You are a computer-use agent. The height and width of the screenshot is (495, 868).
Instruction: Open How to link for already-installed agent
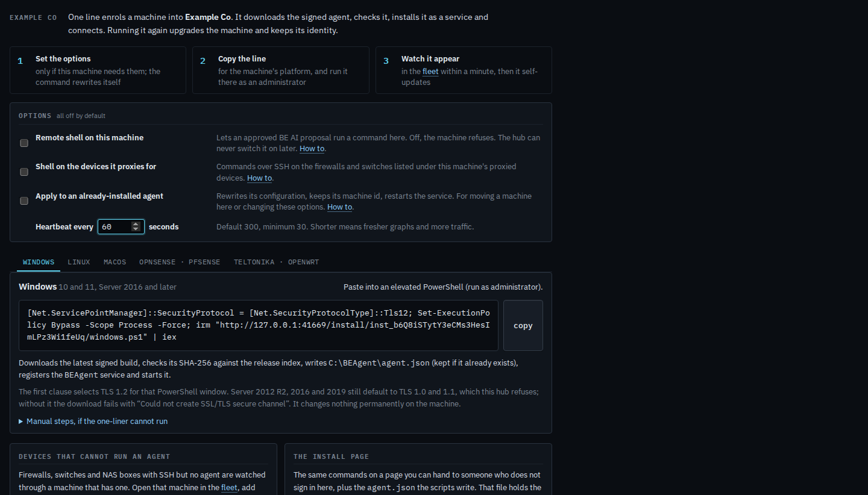(x=339, y=207)
